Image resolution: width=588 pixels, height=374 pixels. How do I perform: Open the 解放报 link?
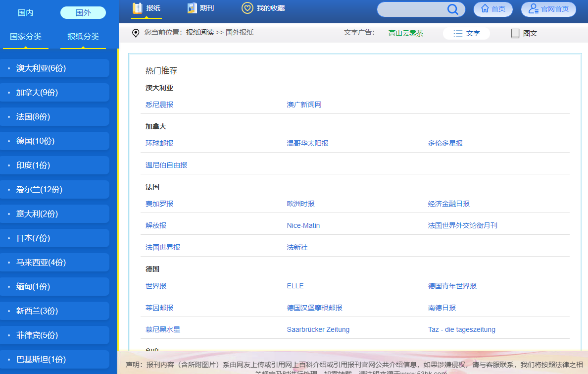[156, 226]
